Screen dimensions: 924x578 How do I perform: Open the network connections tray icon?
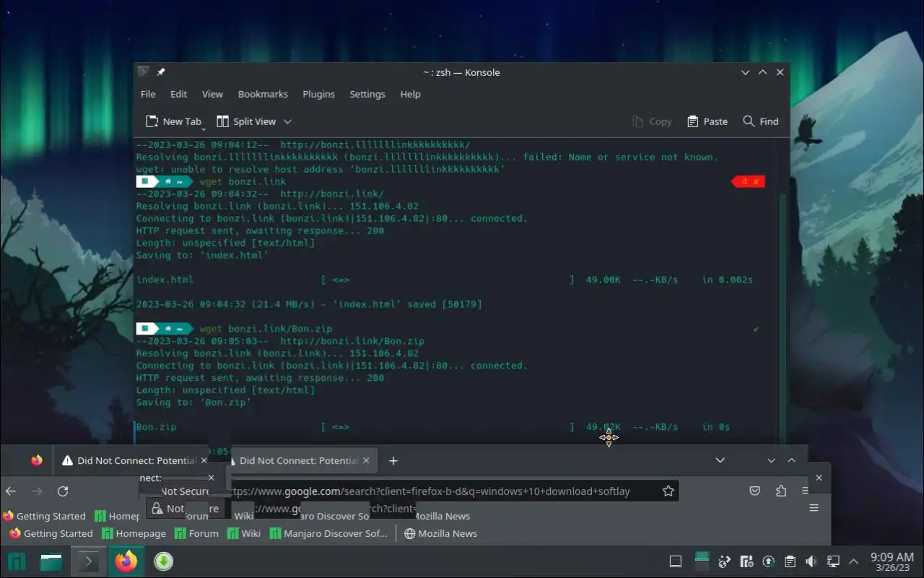click(833, 561)
